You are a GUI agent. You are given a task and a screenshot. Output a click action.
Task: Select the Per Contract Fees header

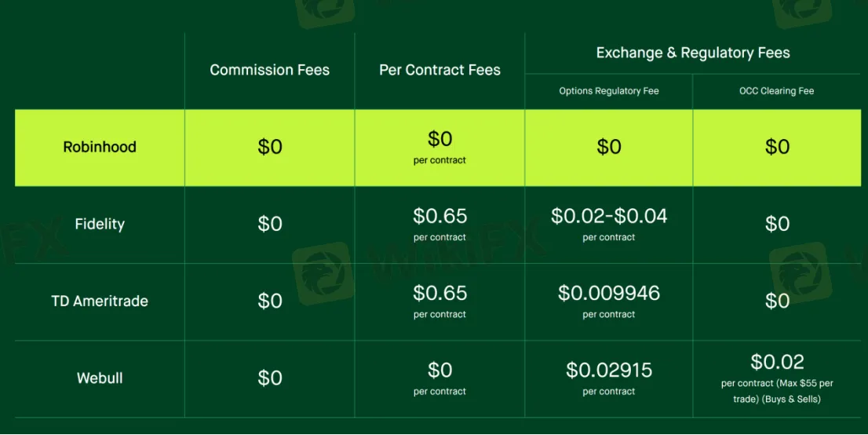point(439,70)
